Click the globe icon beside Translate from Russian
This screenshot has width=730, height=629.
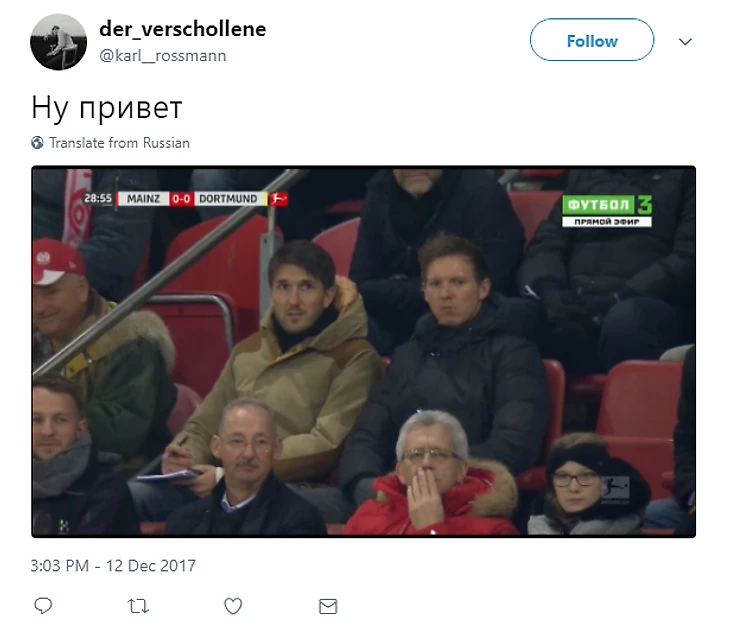(x=37, y=142)
